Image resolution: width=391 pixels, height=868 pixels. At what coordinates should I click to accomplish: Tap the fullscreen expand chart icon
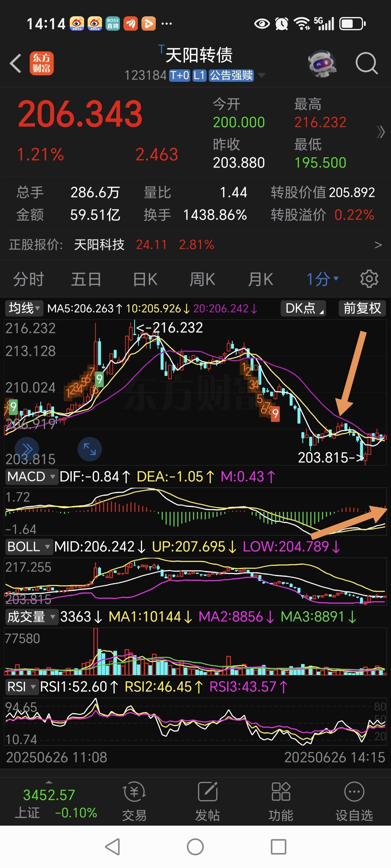90,449
